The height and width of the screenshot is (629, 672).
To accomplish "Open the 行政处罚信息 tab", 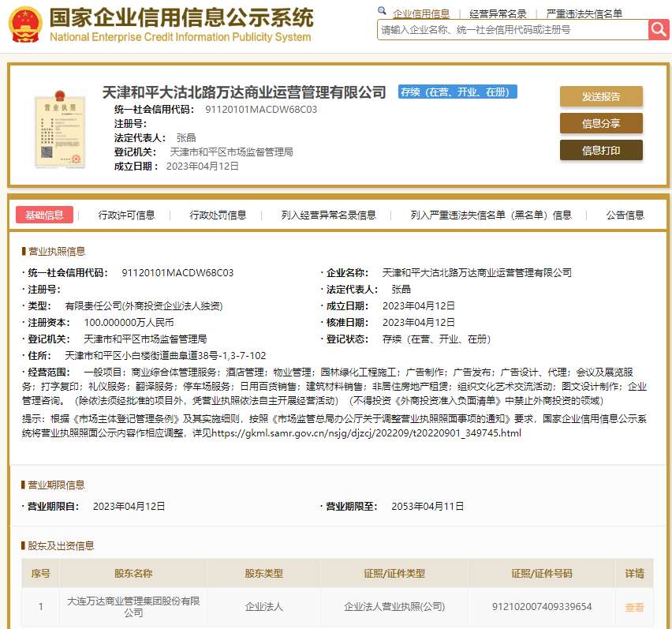I will pos(218,215).
